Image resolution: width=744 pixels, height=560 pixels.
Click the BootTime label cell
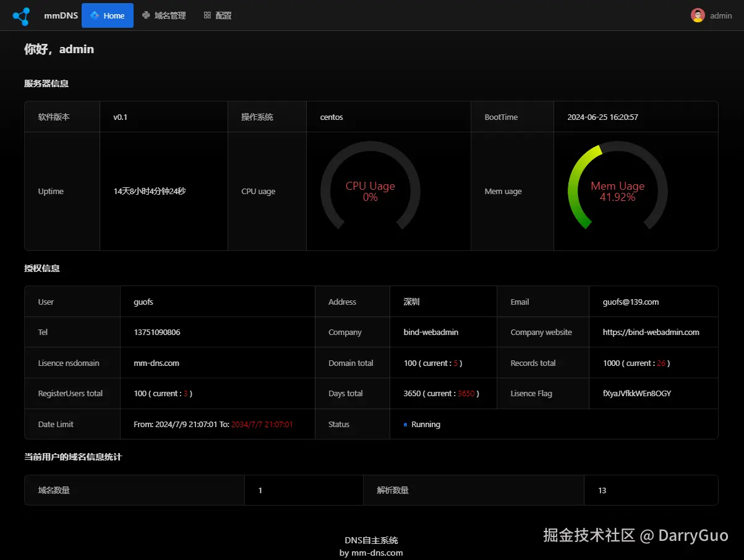512,117
